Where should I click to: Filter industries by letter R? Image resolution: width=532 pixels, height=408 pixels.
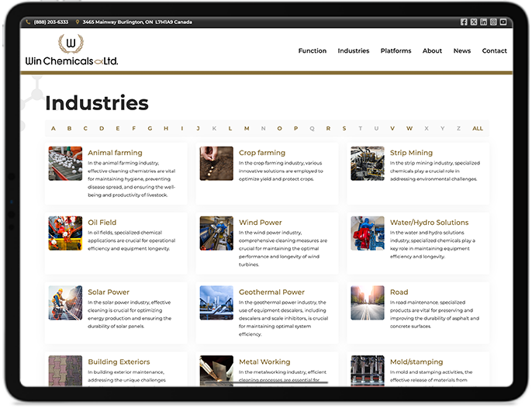coord(329,129)
